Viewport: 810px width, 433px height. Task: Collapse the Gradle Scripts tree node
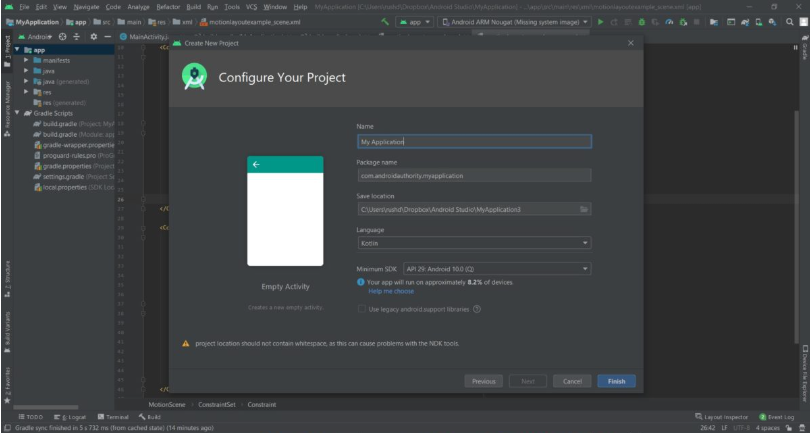(x=17, y=112)
